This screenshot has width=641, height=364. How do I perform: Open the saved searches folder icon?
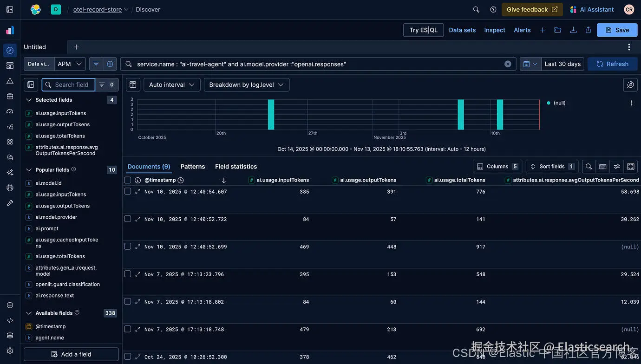[558, 30]
